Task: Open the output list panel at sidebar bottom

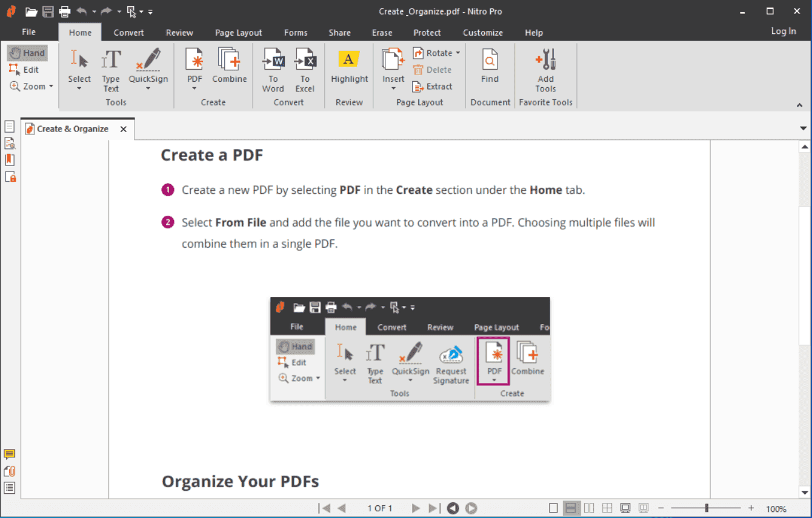Action: [10, 488]
